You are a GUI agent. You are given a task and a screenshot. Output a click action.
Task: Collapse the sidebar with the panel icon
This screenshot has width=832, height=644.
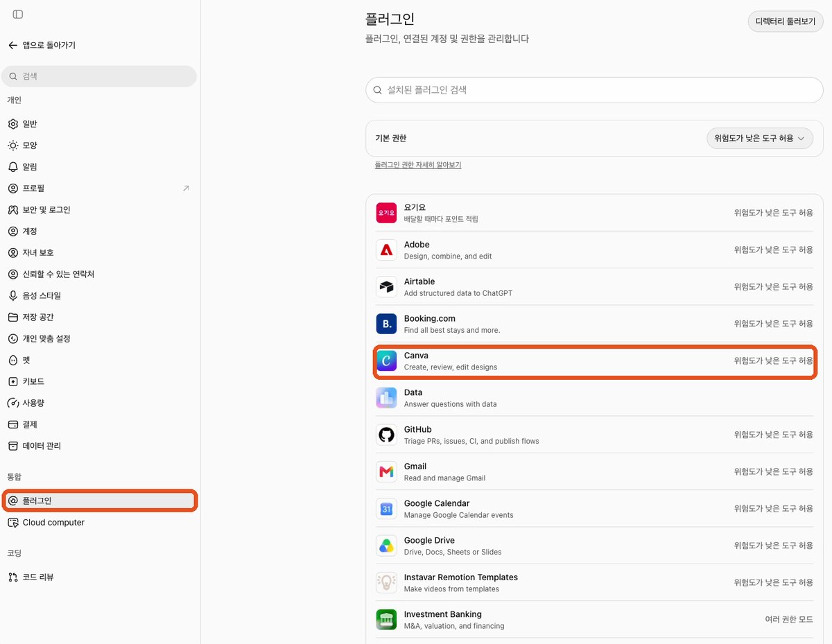coord(18,15)
